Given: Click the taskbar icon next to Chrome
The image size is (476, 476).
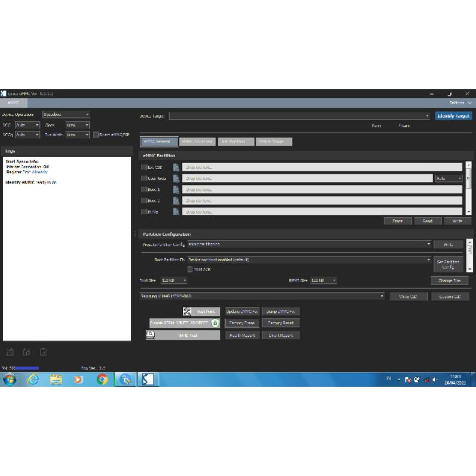Looking at the screenshot, I should point(126,380).
